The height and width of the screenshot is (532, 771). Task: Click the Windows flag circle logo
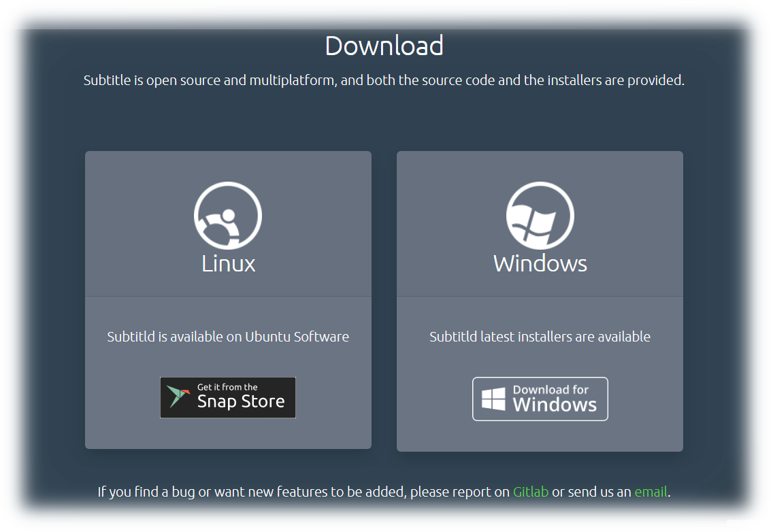click(x=540, y=216)
